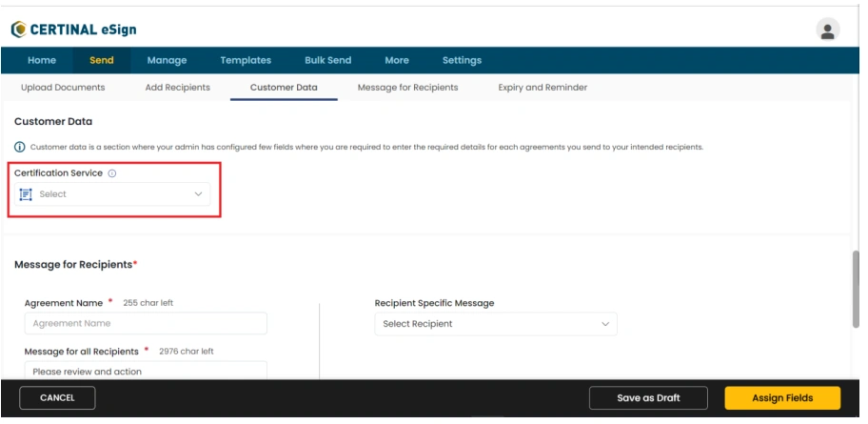The image size is (868, 424).
Task: Click the info icon next to Certification Service
Action: (111, 173)
